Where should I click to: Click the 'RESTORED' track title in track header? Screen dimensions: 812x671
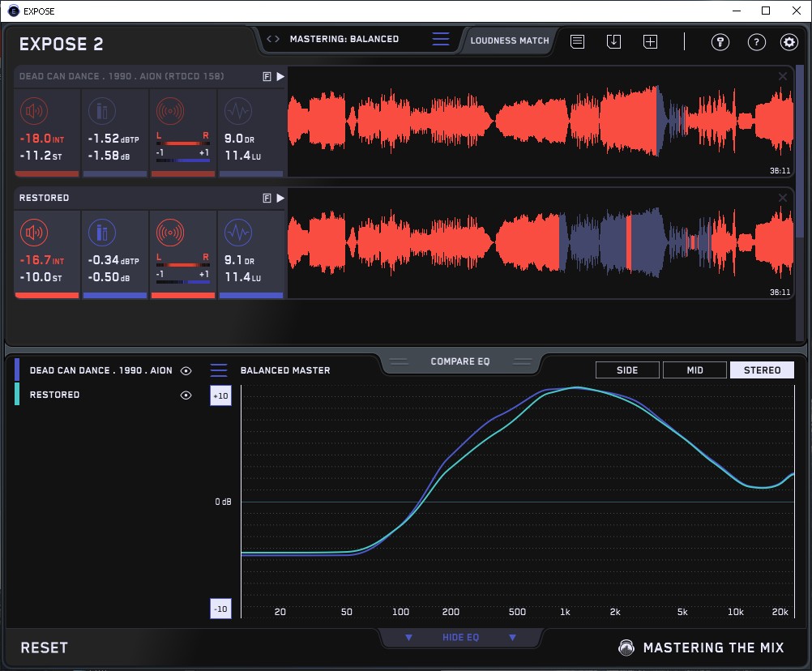pyautogui.click(x=44, y=198)
